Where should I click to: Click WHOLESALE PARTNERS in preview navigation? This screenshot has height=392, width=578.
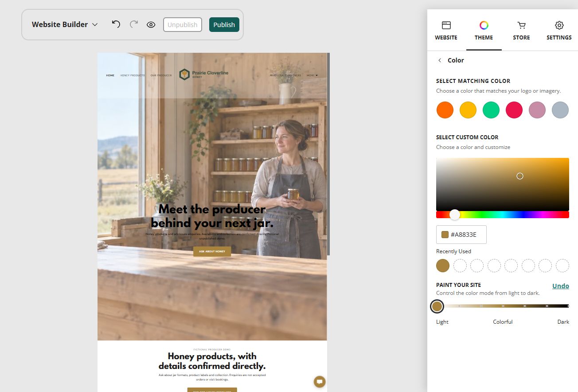click(x=285, y=75)
